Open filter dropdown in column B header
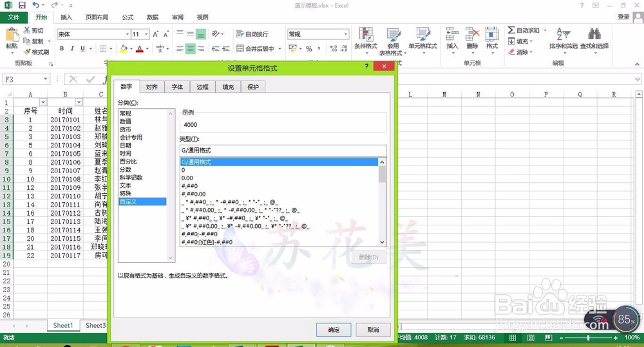The image size is (644, 347). pyautogui.click(x=79, y=102)
